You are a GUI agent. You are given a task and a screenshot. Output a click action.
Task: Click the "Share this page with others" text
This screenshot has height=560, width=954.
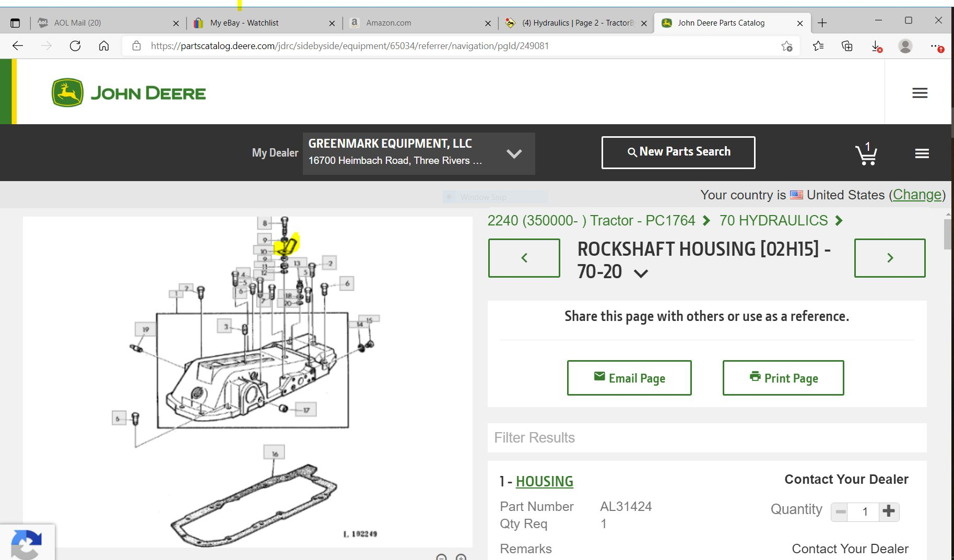[x=707, y=316]
